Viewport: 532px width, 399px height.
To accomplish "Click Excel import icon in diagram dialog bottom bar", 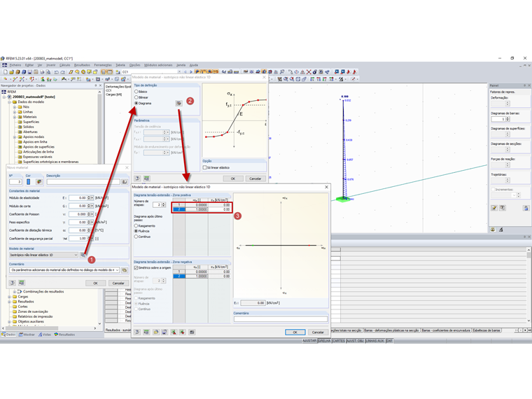I will click(x=174, y=332).
